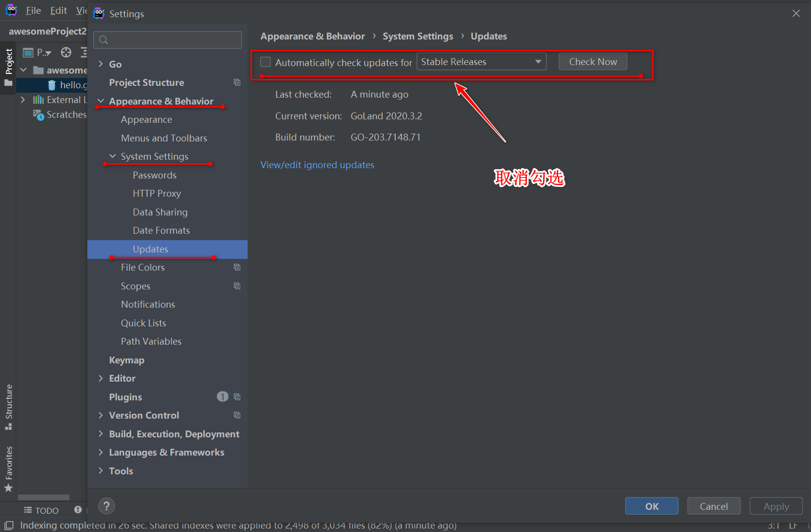Click the event log warning icon
The image size is (811, 532).
[x=78, y=509]
